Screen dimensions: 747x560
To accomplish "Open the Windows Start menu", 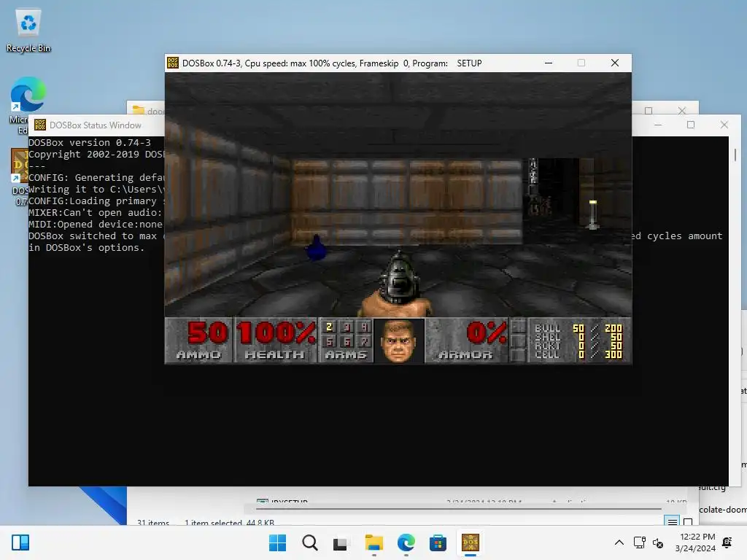I will click(x=277, y=542).
